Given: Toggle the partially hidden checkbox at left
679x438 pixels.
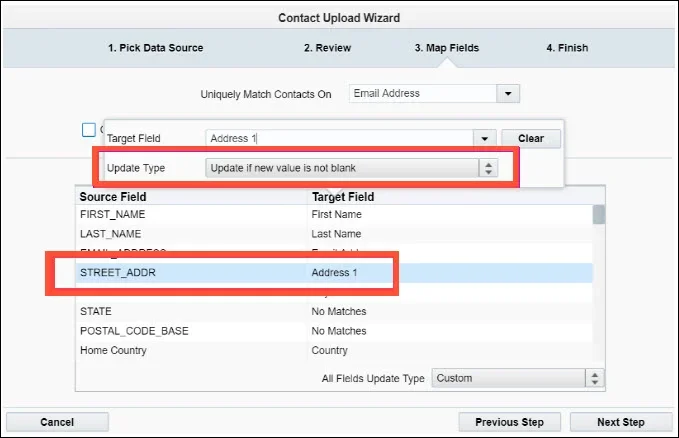Looking at the screenshot, I should (x=89, y=129).
